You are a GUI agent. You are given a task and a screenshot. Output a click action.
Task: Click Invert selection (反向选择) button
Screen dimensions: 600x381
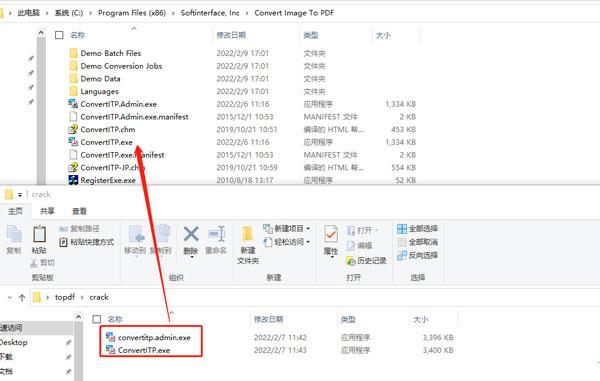(417, 255)
